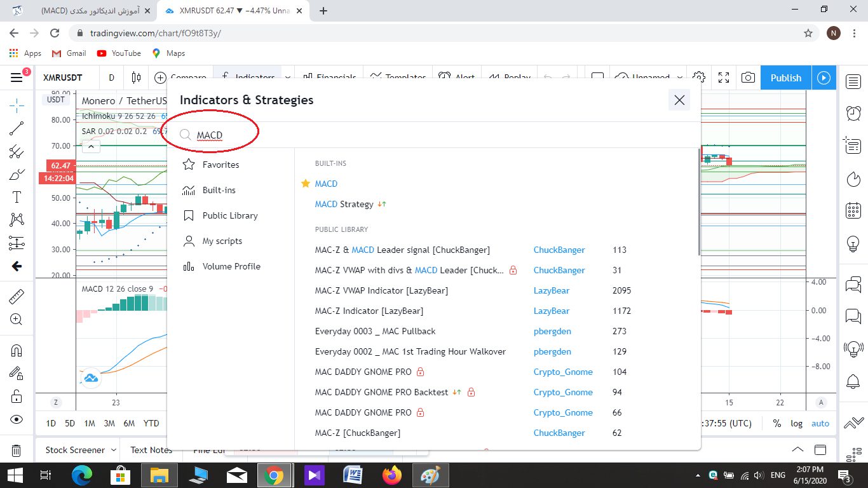Open author ChuckBanger link in first row

pyautogui.click(x=559, y=250)
